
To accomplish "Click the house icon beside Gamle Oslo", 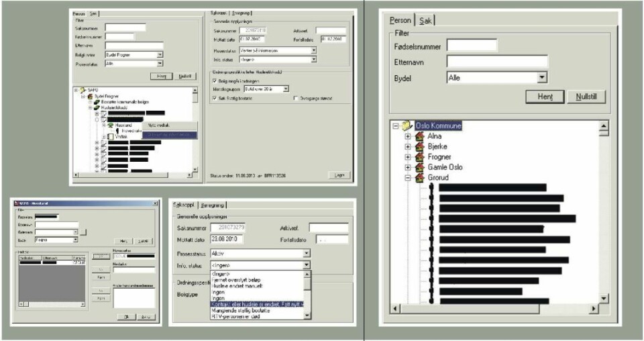I will click(420, 167).
